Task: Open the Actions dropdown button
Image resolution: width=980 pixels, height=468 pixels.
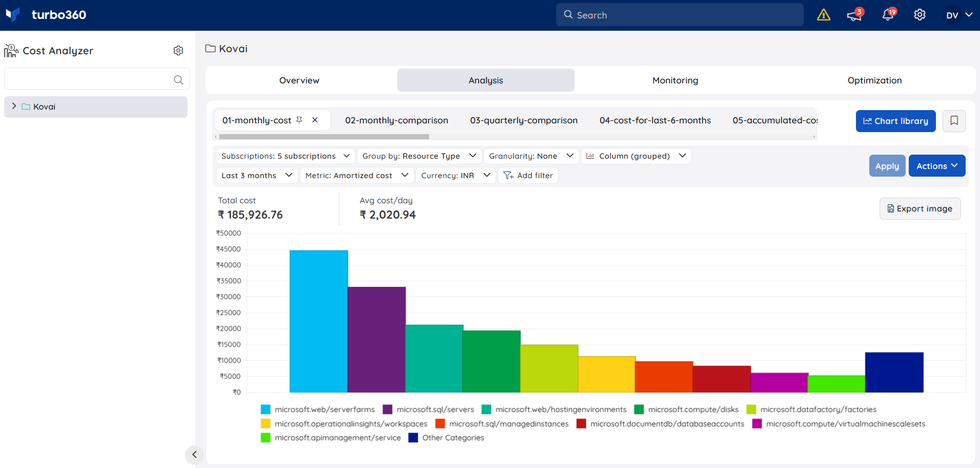Action: pos(937,166)
